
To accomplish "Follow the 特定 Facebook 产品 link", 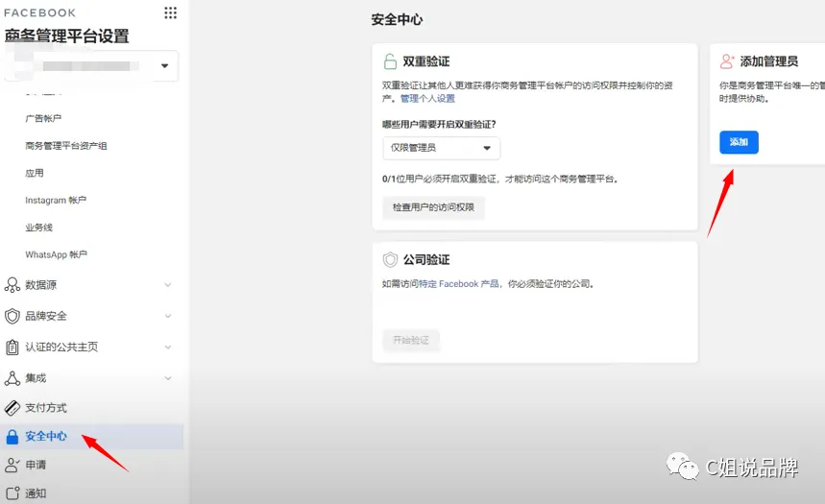I will [458, 283].
